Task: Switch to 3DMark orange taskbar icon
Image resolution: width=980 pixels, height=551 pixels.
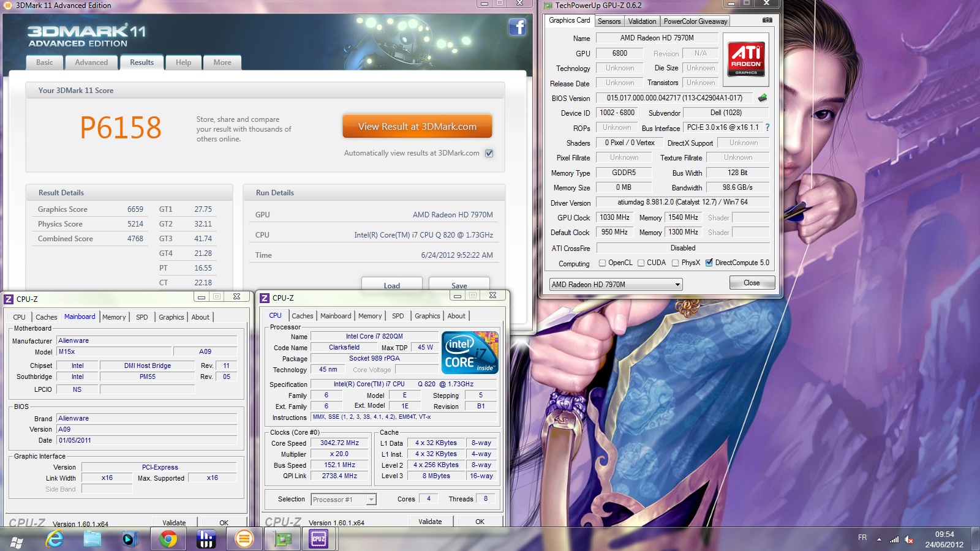Action: point(244,539)
